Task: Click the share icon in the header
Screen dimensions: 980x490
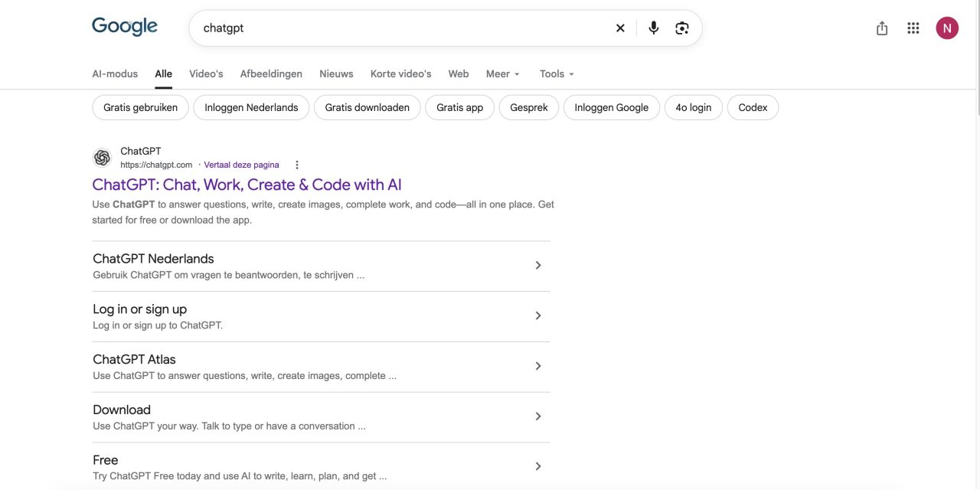Action: [x=882, y=28]
